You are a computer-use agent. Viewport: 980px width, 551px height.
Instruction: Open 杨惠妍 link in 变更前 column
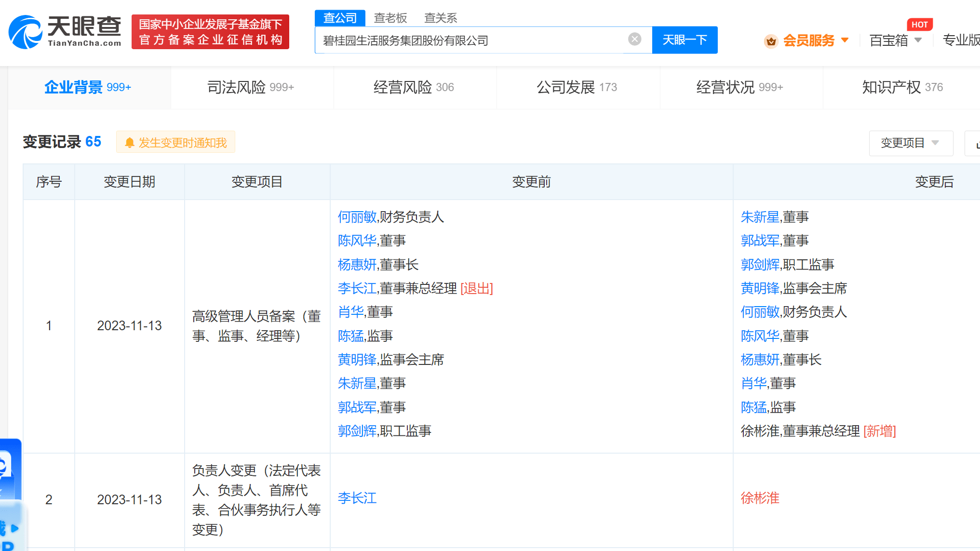coord(357,265)
